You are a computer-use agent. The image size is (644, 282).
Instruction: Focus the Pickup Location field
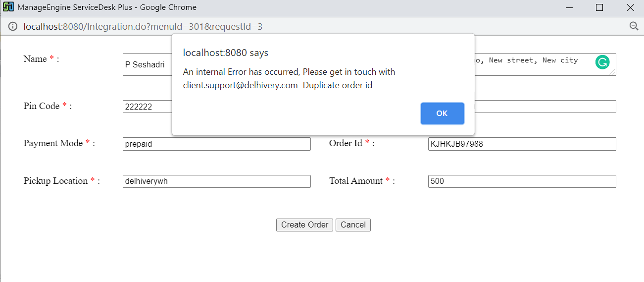[216, 181]
